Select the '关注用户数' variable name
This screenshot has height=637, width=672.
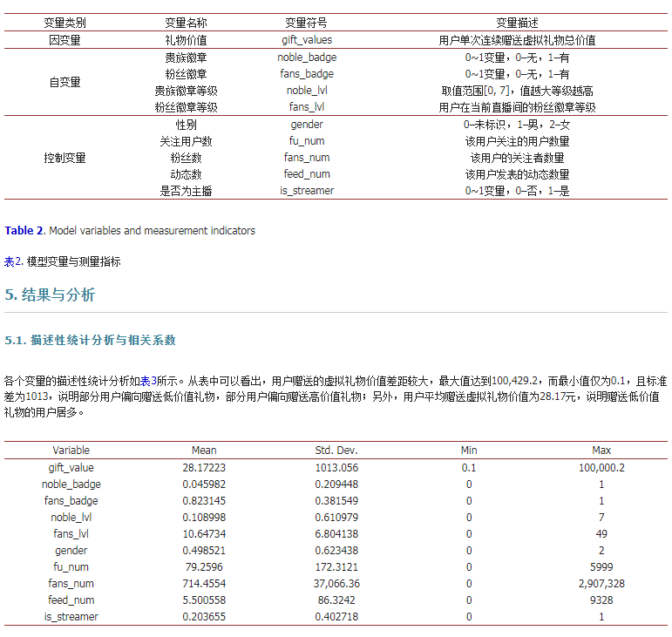coord(186,141)
